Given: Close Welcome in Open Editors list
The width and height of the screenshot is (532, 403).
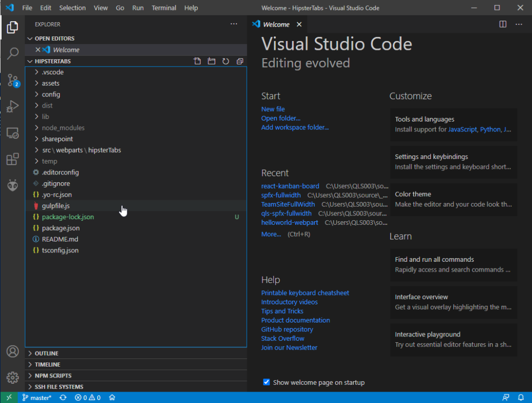Looking at the screenshot, I should coord(38,49).
